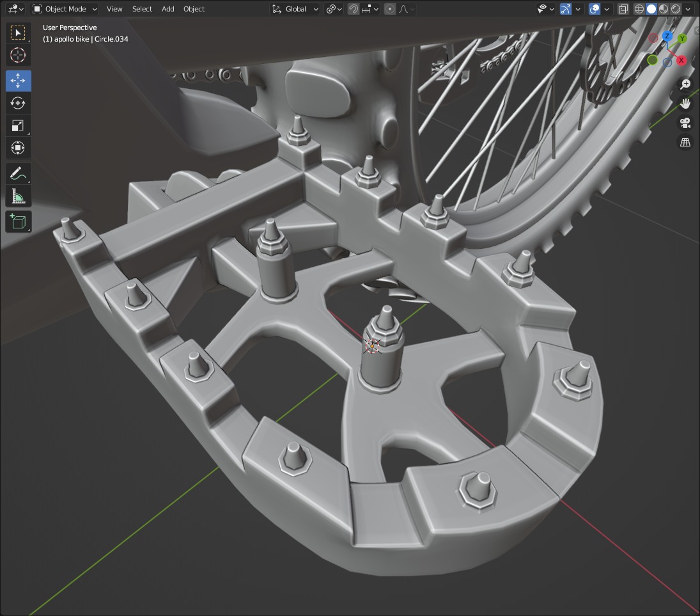The height and width of the screenshot is (616, 700).
Task: Click the 3D cursor on the footpeg
Action: 372,346
